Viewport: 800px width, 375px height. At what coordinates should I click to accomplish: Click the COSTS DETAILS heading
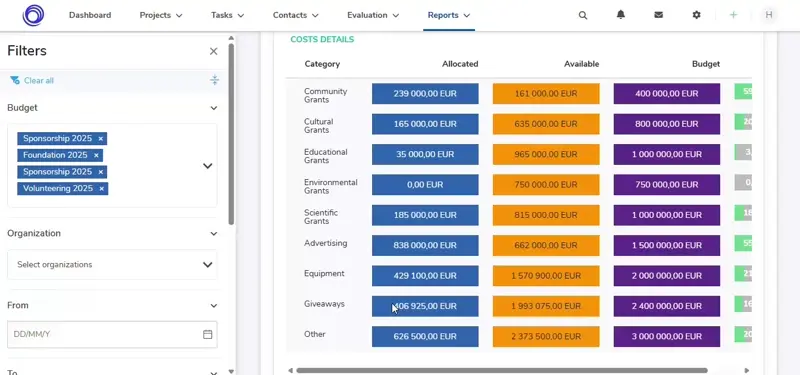point(322,39)
